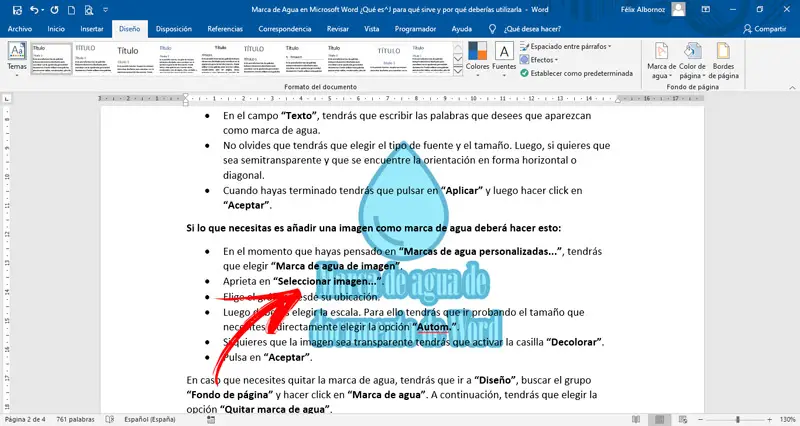Image resolution: width=800 pixels, height=426 pixels.
Task: Open the Undo history dropdown arrow
Action: tap(42, 10)
